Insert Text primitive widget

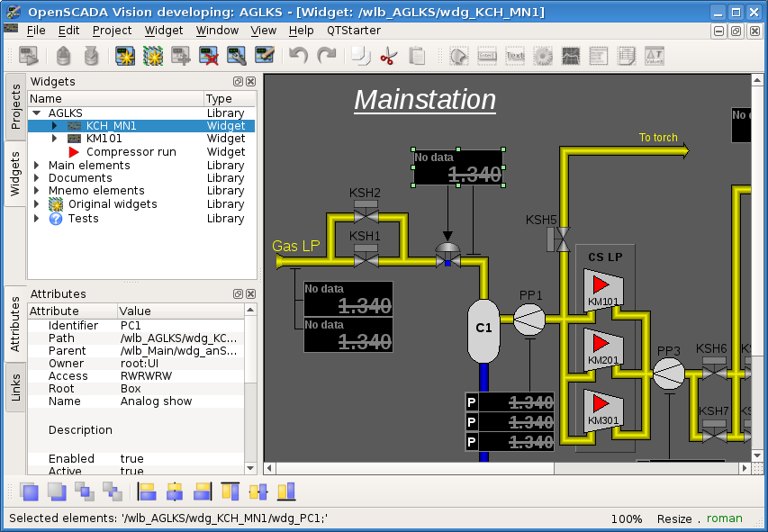point(515,56)
